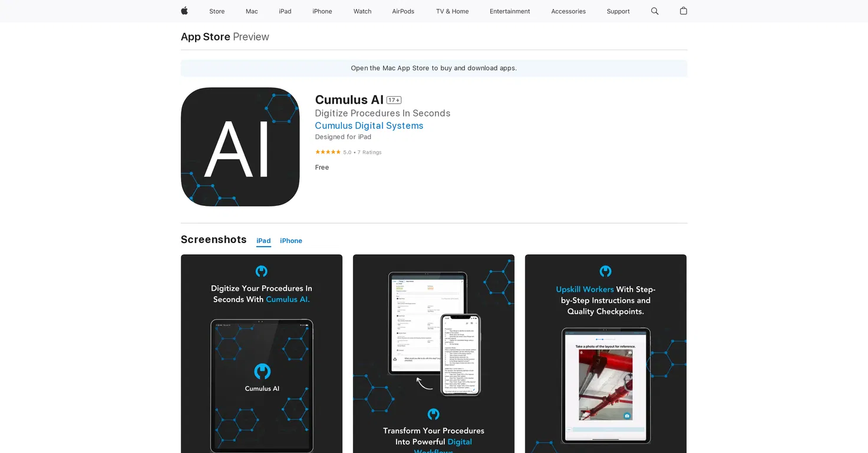Open the shopping bag icon
The image size is (868, 453).
coord(684,11)
